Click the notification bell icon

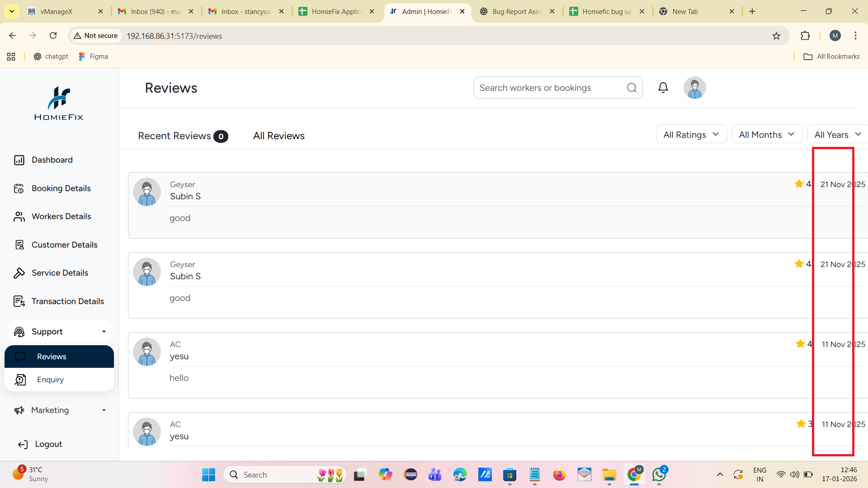[x=663, y=88]
